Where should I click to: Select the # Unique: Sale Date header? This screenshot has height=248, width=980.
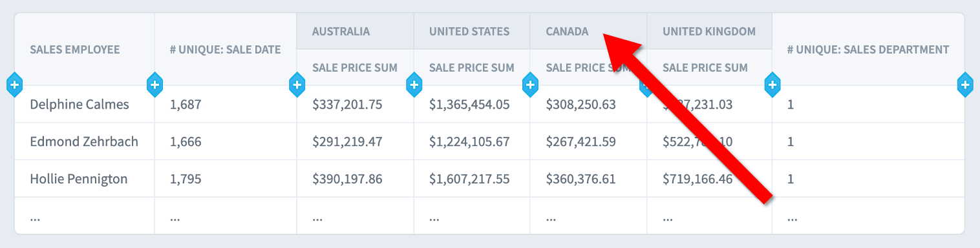click(226, 49)
